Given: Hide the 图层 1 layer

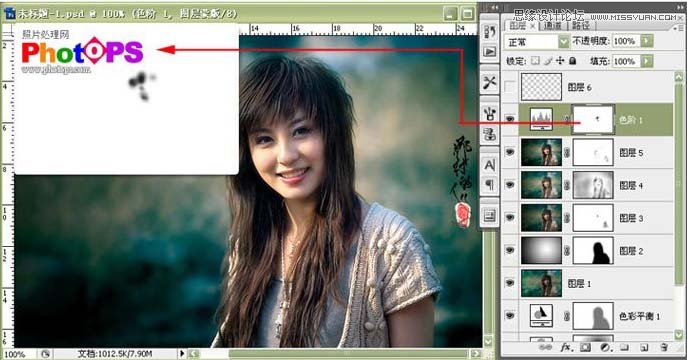Looking at the screenshot, I should point(510,283).
